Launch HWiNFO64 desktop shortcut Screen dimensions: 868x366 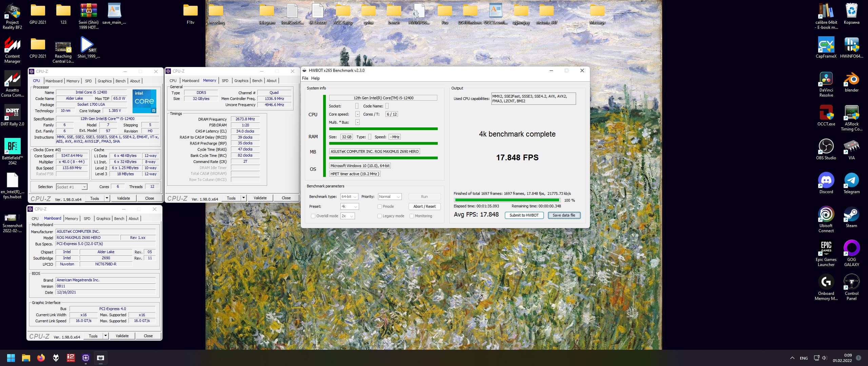(852, 48)
